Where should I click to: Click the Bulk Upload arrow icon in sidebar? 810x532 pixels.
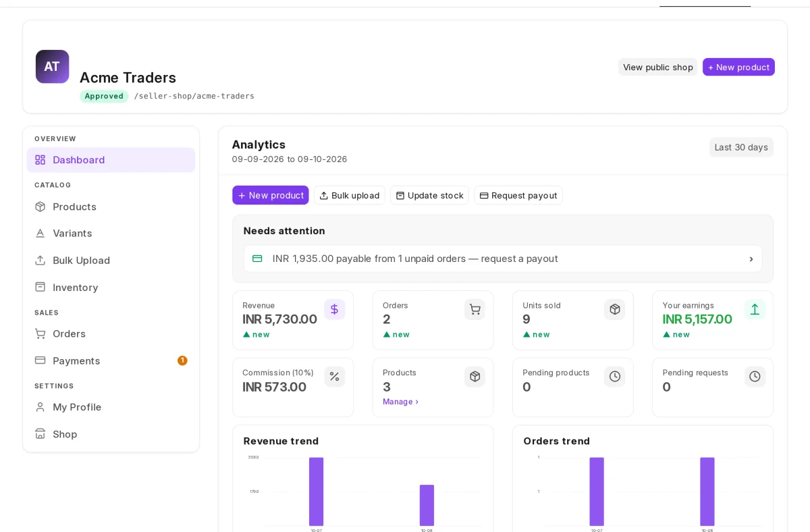pyautogui.click(x=40, y=260)
